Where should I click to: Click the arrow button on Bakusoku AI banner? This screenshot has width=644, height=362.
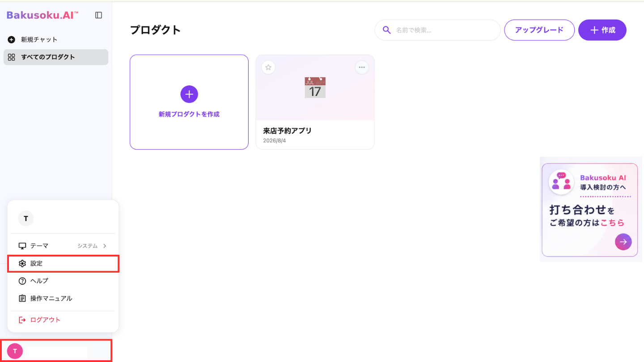[623, 242]
